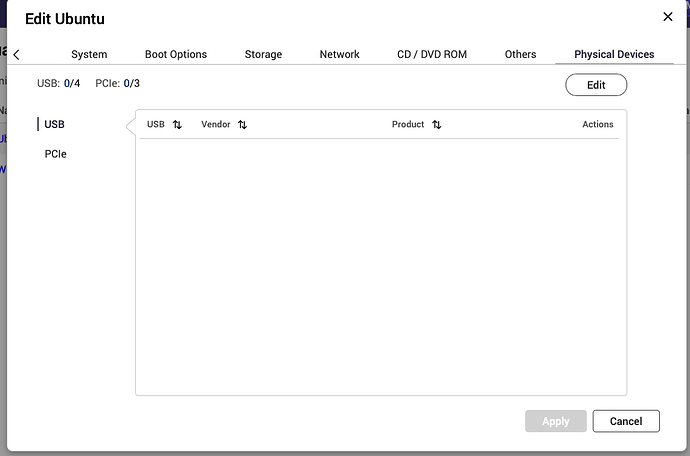Toggle the Product column sort arrows
690x456 pixels.
click(436, 125)
